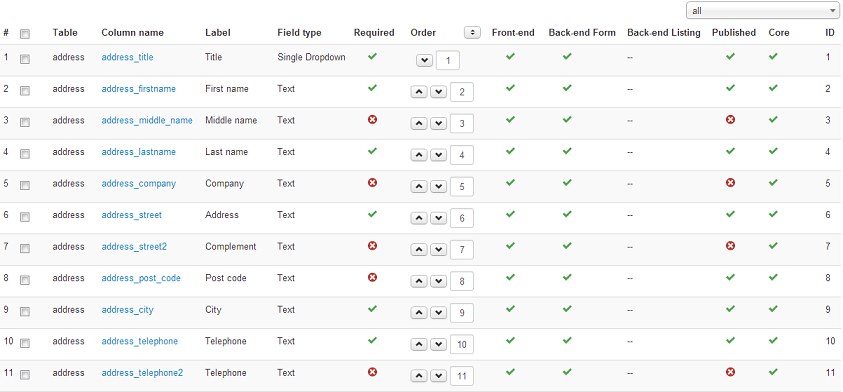Tick the checkbox for address_street2 row
Image resolution: width=843 pixels, height=392 pixels.
[x=25, y=249]
